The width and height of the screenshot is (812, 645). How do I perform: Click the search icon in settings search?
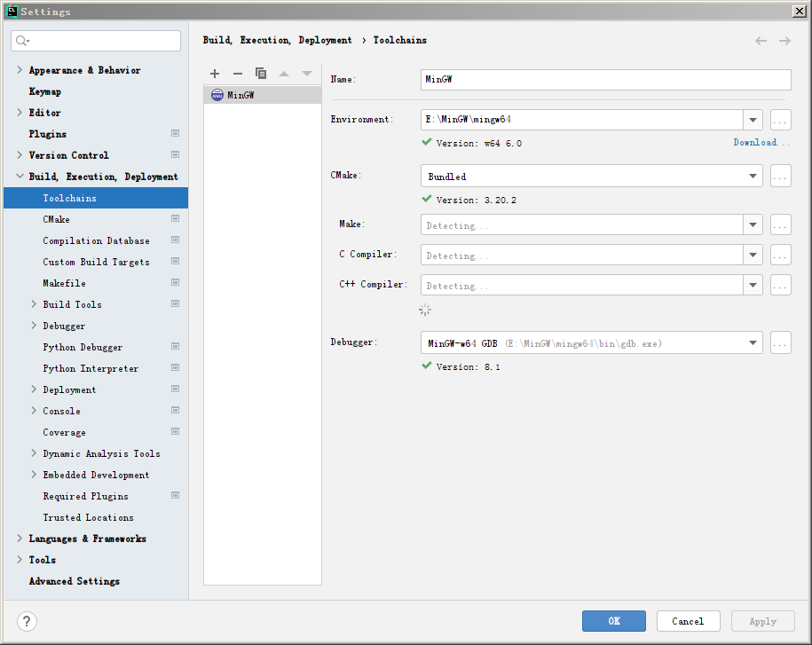point(22,41)
